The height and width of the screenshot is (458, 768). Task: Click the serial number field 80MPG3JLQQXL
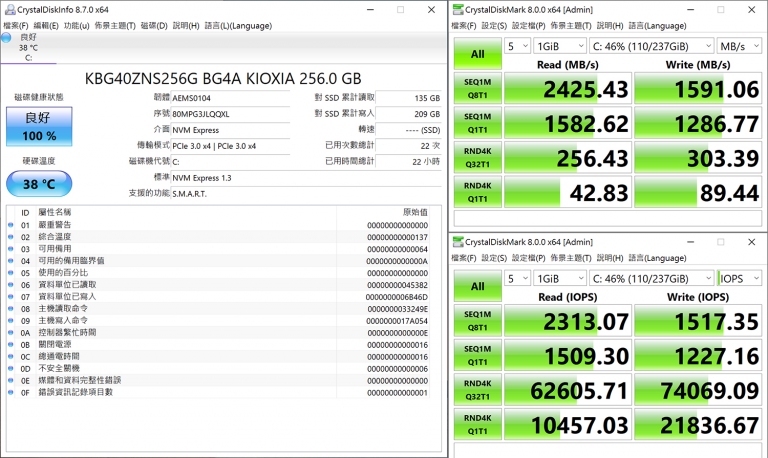pyautogui.click(x=230, y=114)
